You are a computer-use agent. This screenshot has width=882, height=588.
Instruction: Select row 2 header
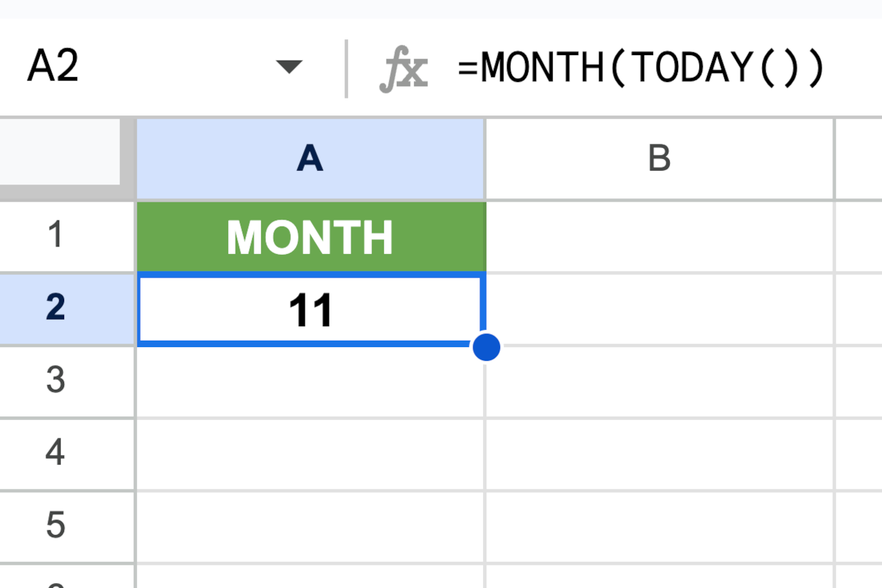pos(67,309)
